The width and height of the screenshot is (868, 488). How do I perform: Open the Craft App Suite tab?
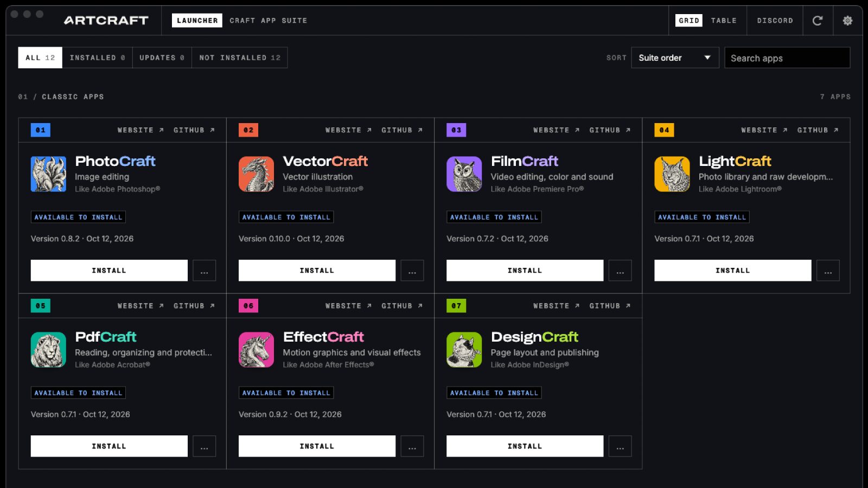click(268, 21)
